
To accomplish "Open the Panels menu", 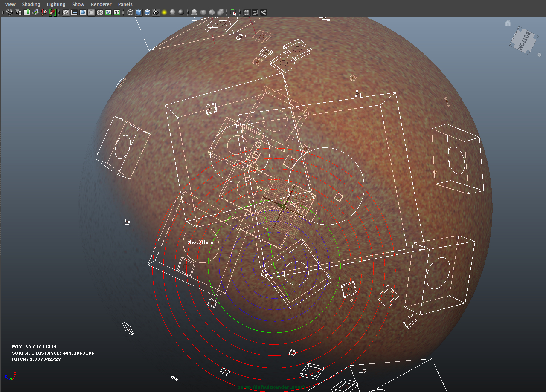I will [125, 4].
